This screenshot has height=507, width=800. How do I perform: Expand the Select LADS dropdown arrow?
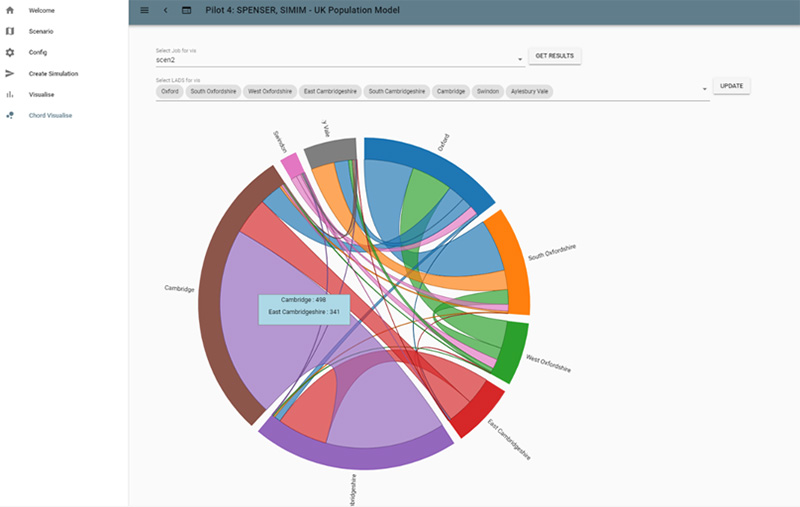(705, 90)
